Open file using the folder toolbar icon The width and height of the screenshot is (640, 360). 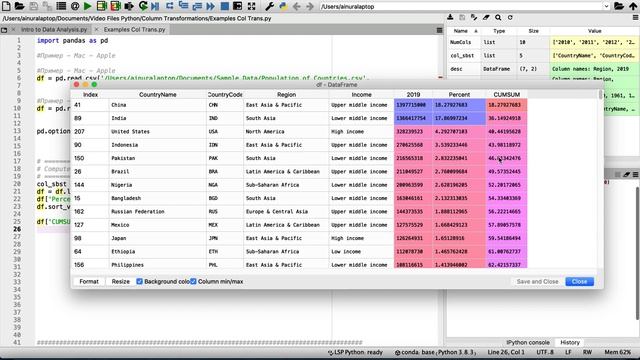[x=19, y=6]
